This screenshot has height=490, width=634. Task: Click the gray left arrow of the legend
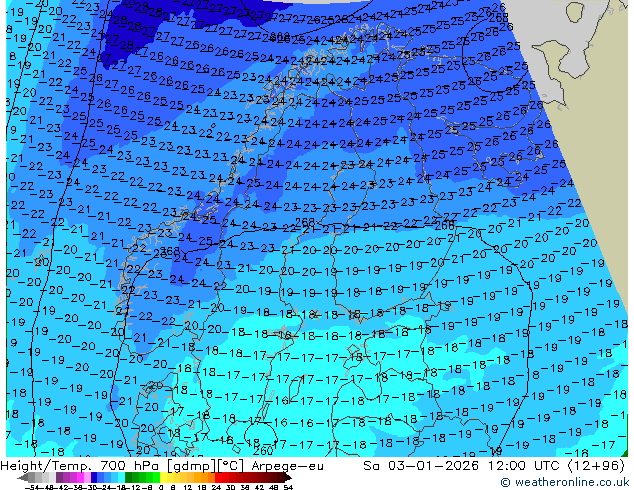22,478
